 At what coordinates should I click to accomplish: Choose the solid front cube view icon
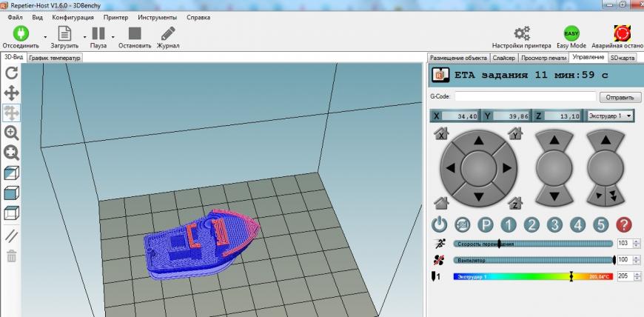[12, 193]
